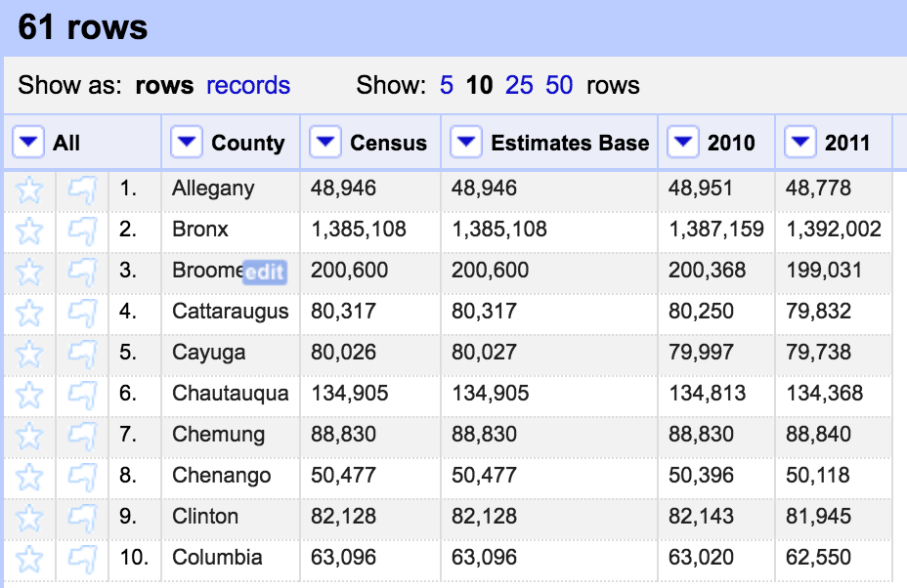Click the edit button on Broome cell
The width and height of the screenshot is (907, 588).
tap(264, 272)
